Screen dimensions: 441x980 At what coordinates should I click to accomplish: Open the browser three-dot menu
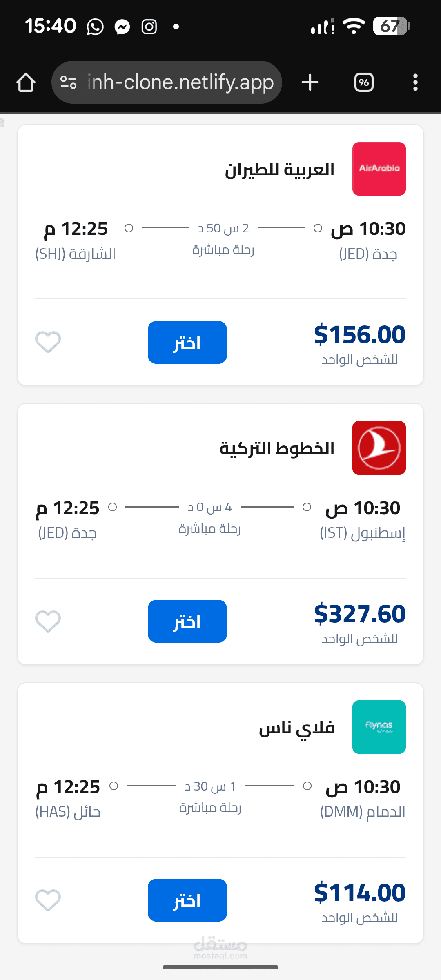click(x=415, y=82)
